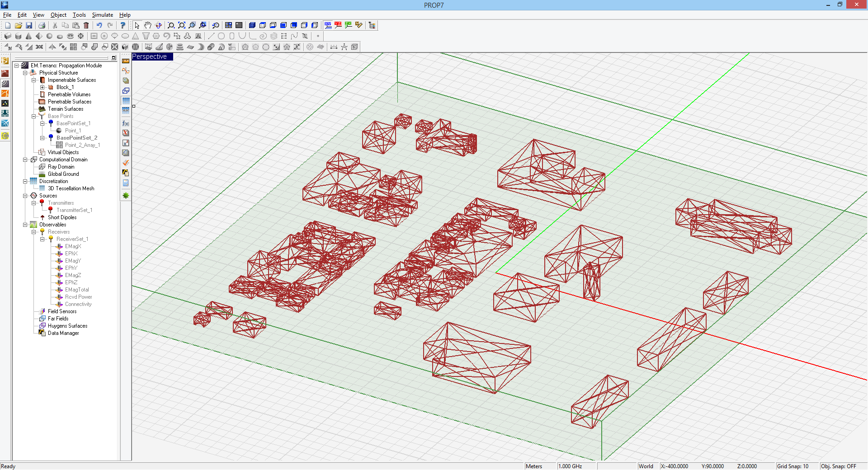Select the Data Manager tree item
The image size is (868, 470).
63,333
